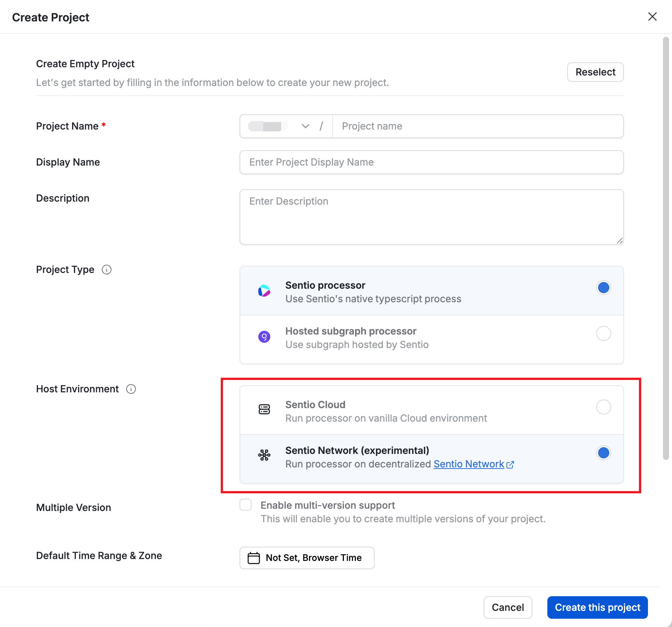The width and height of the screenshot is (672, 627).
Task: Click 'Run processor on vanilla Cloud environment' text
Action: click(386, 418)
